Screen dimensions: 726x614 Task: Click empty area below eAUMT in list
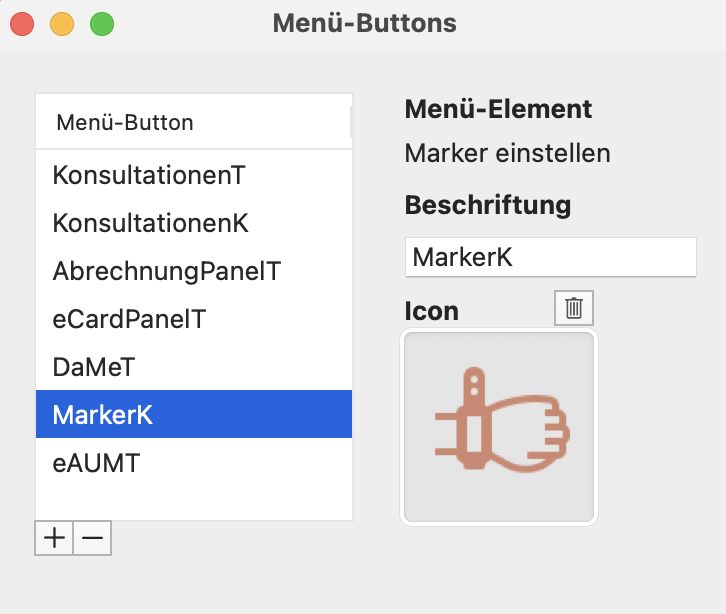194,502
